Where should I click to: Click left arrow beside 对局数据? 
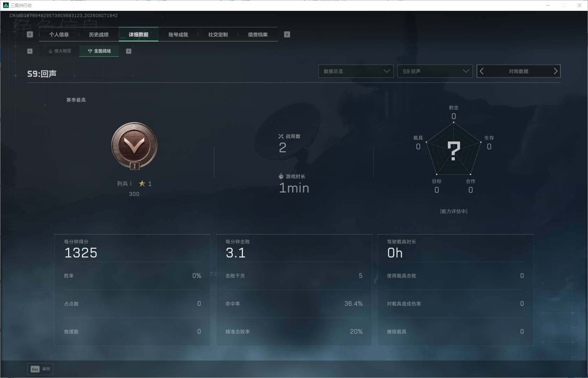(x=482, y=71)
